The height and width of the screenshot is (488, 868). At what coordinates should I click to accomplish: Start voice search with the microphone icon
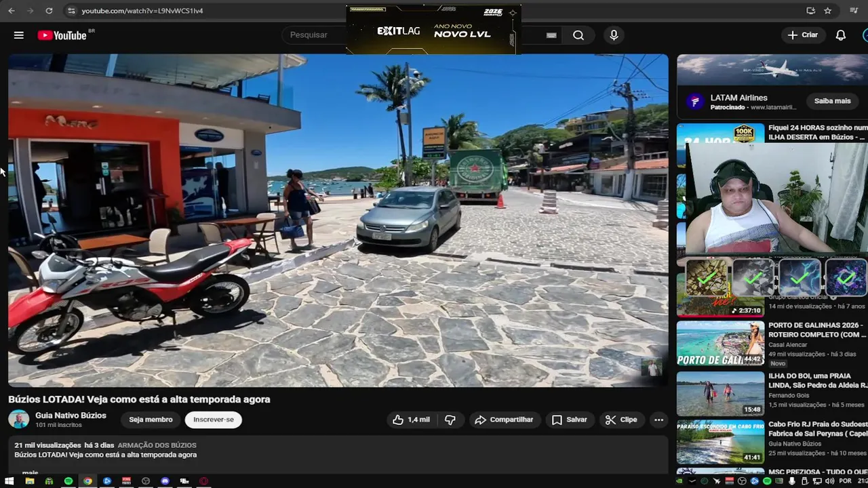pos(614,35)
